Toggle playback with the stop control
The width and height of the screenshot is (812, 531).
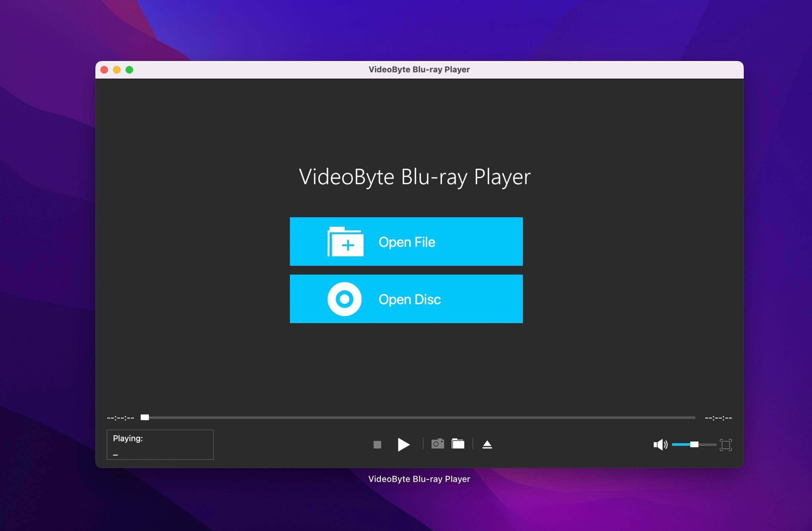[377, 444]
